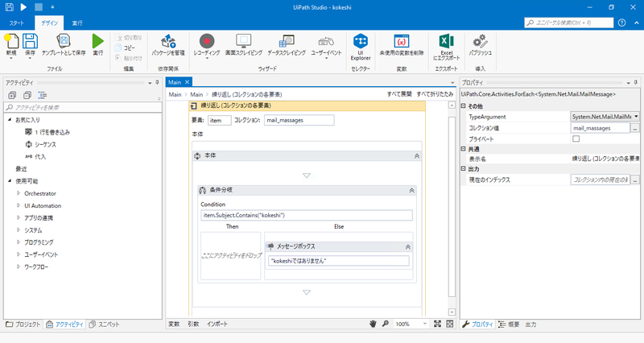The image size is (644, 343).
Task: Switch to スタート ribbon tab
Action: (17, 23)
